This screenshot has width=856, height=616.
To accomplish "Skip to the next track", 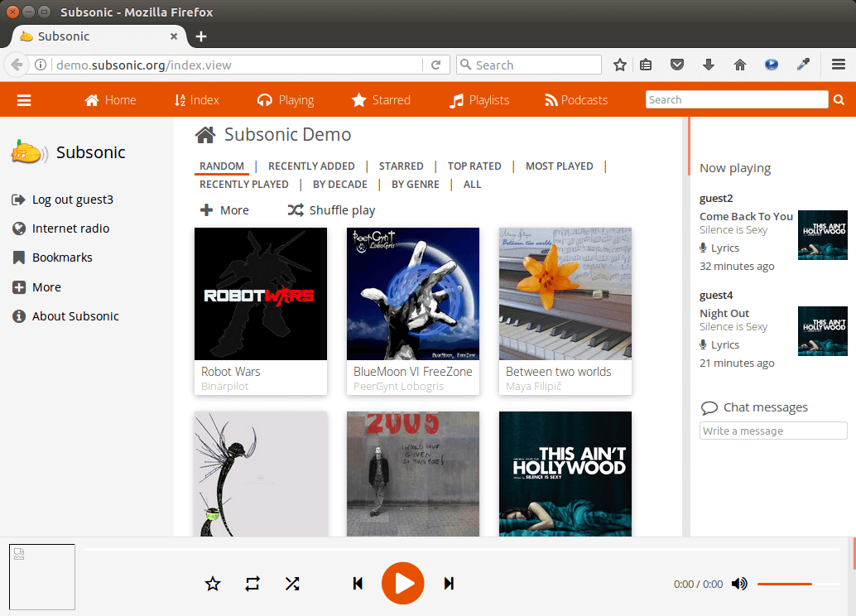I will coord(449,584).
